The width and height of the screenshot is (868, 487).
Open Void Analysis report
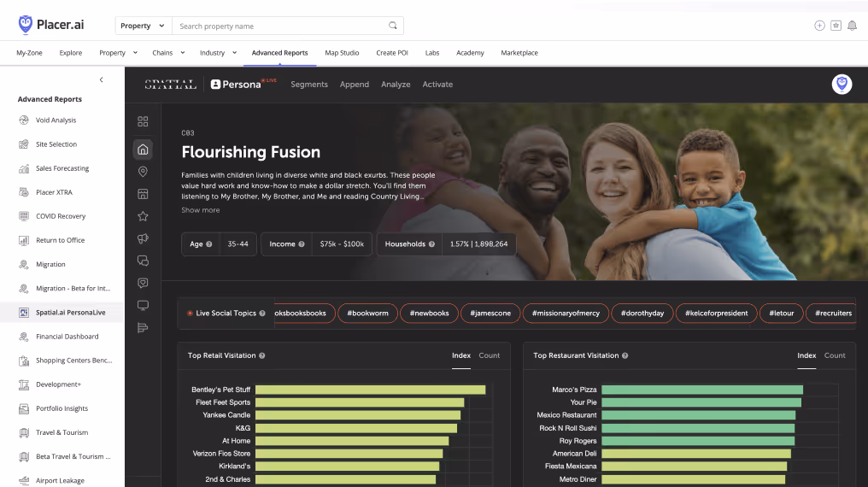(56, 120)
